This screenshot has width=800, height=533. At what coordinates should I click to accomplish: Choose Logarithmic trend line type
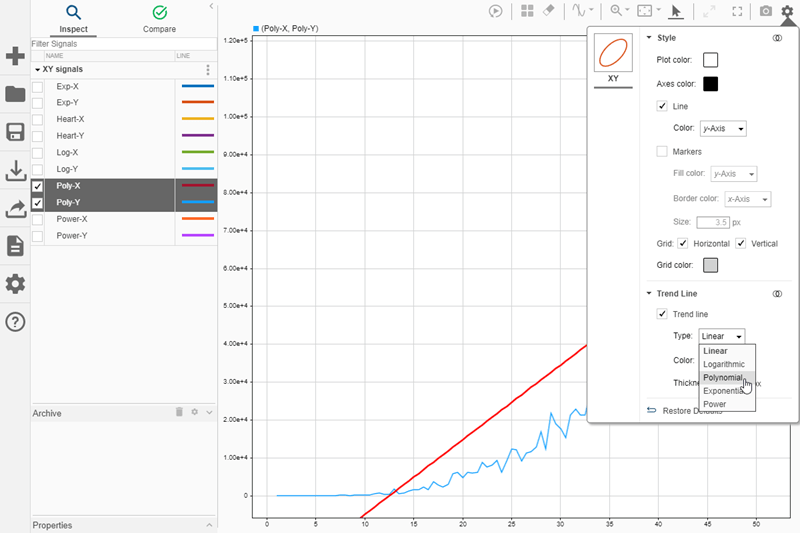pyautogui.click(x=727, y=364)
